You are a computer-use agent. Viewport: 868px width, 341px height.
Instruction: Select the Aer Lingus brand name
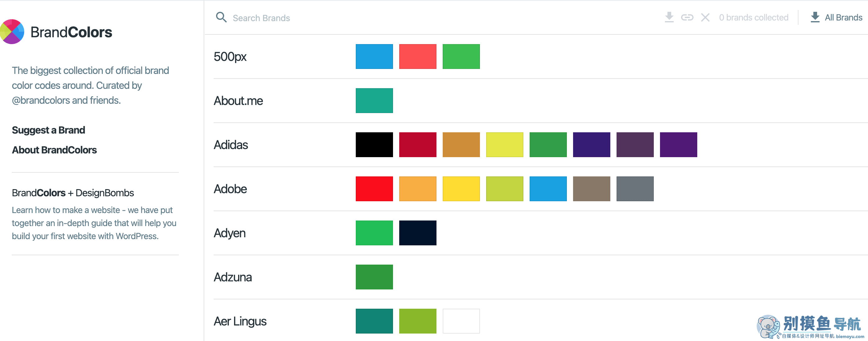click(x=240, y=321)
